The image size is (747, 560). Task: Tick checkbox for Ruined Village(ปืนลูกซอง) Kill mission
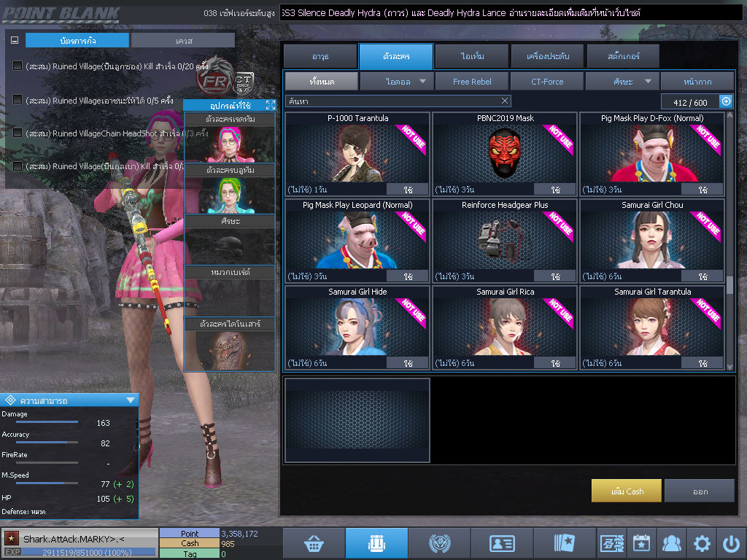pyautogui.click(x=18, y=66)
